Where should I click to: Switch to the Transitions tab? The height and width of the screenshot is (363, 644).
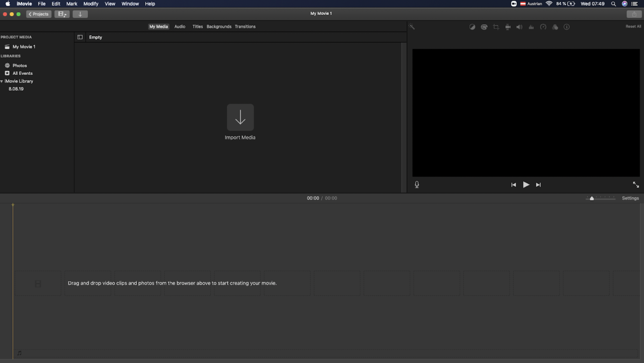[x=245, y=26]
